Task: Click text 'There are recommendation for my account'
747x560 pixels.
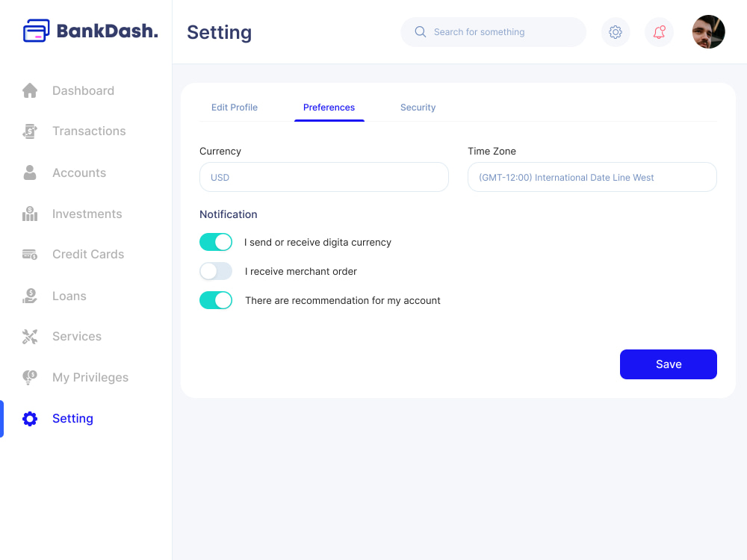Action: pyautogui.click(x=343, y=300)
